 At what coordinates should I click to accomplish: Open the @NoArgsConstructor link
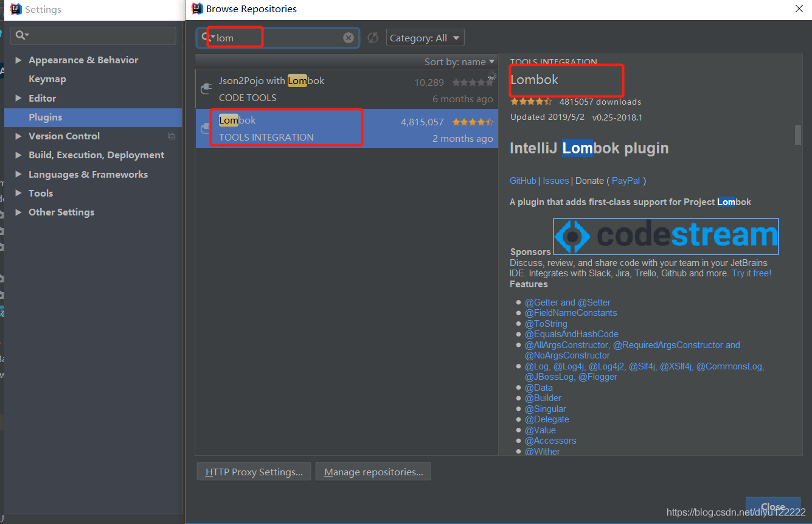pos(567,355)
